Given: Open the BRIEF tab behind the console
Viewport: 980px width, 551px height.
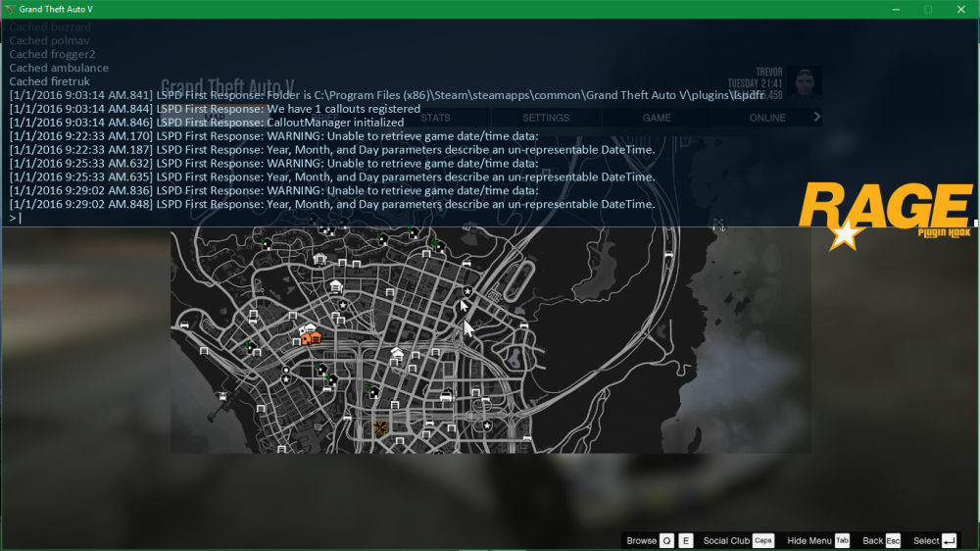Looking at the screenshot, I should coord(324,118).
